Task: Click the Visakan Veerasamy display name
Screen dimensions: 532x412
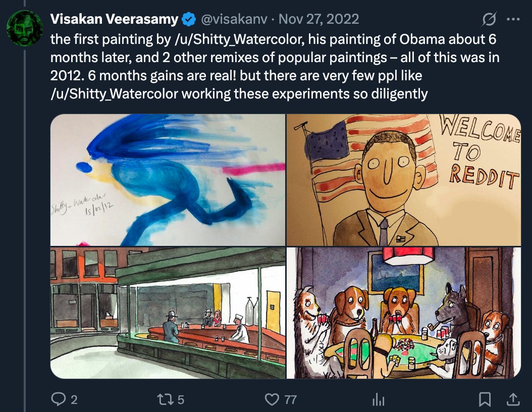Action: [x=114, y=19]
